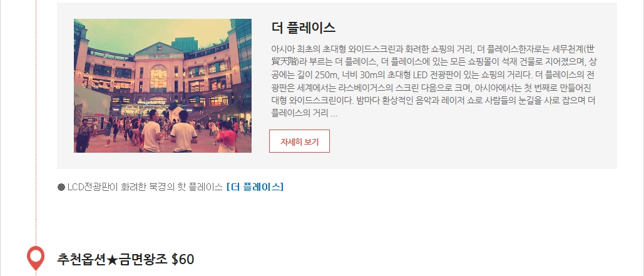Click the arched window on the building photo

point(158,78)
